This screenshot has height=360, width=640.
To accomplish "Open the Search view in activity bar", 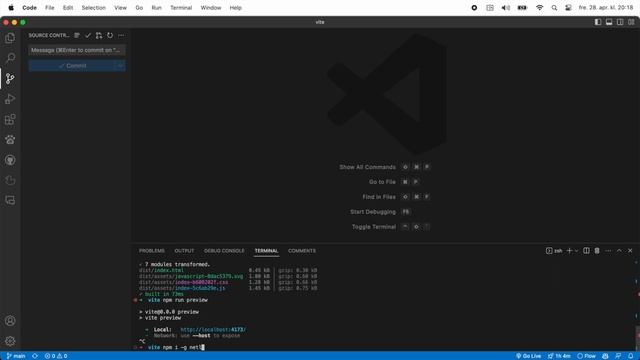I will [10, 58].
